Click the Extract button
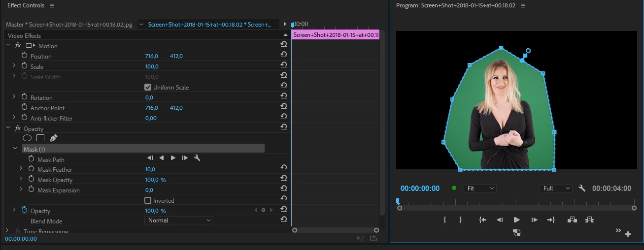 (x=589, y=220)
